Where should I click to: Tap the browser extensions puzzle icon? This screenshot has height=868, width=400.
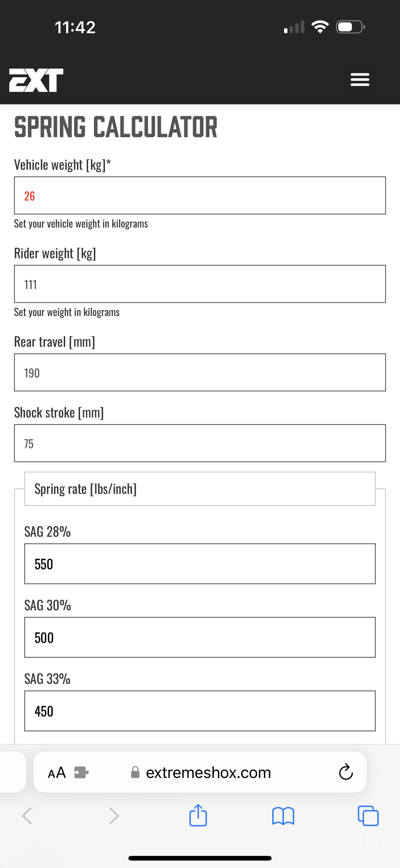click(x=81, y=772)
